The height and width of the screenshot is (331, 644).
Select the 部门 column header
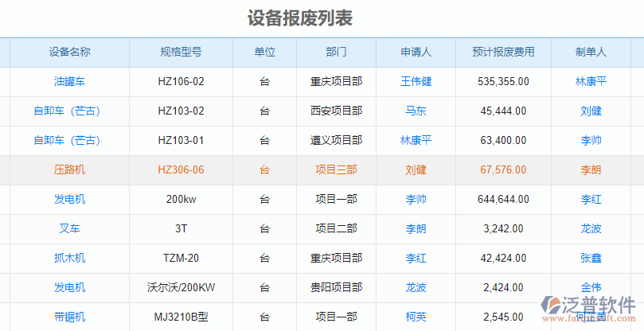click(x=336, y=52)
